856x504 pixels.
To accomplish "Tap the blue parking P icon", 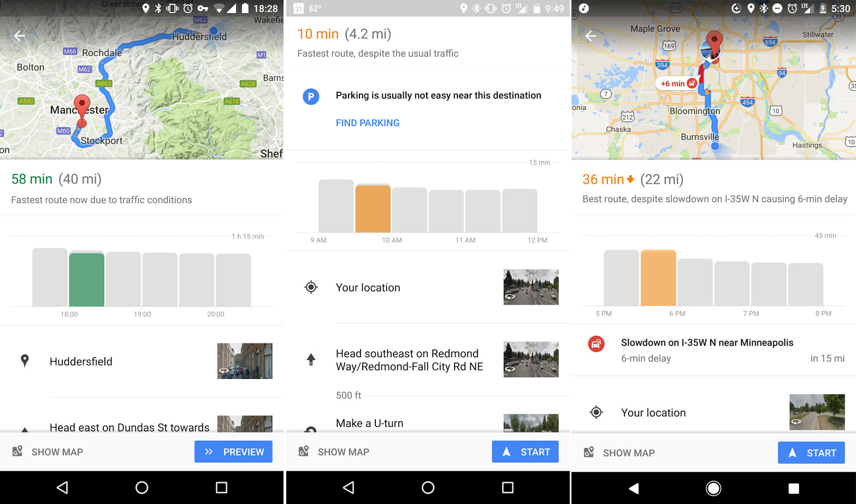I will coord(311,97).
